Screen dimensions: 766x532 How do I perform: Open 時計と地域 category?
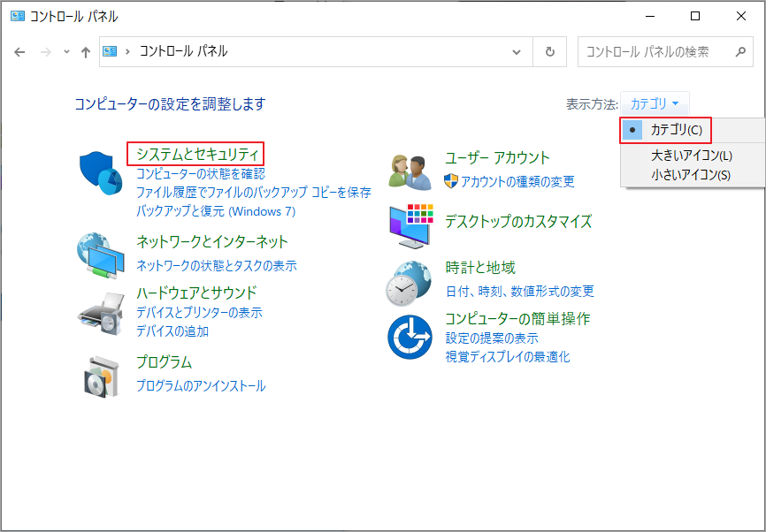pos(480,267)
